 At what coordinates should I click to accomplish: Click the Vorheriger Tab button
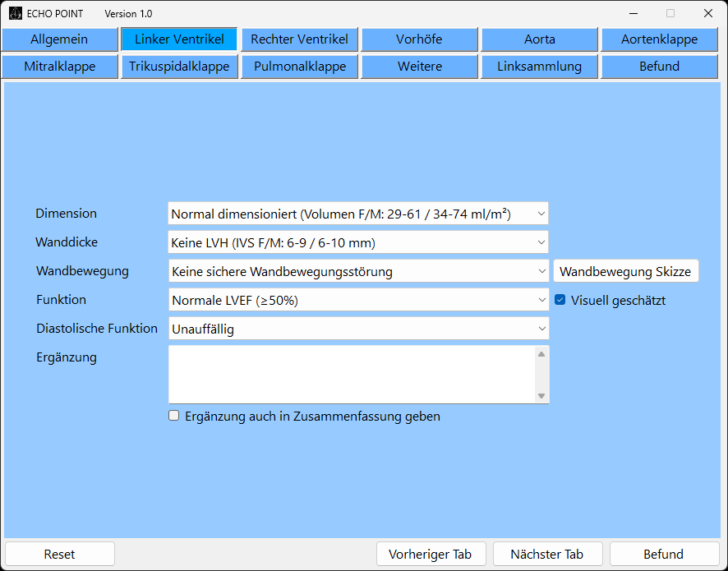431,554
